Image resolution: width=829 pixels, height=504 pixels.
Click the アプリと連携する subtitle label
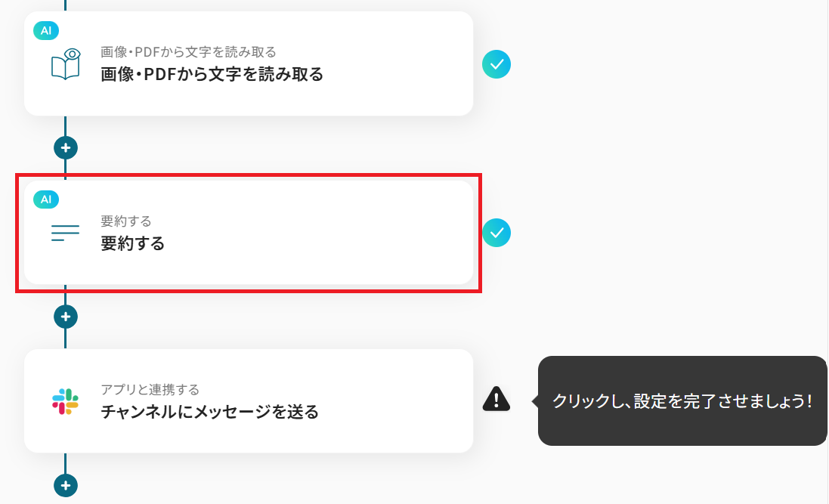coord(150,390)
